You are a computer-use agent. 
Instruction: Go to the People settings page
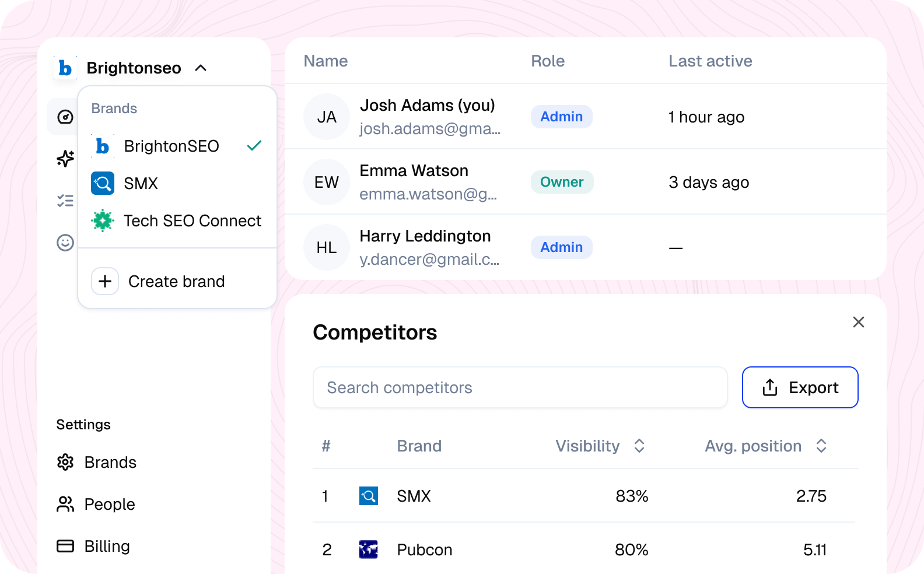coord(110,504)
